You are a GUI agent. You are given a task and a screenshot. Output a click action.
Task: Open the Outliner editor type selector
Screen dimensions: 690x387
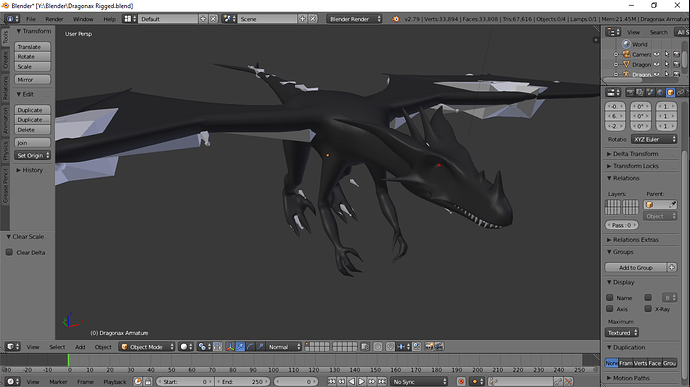613,32
